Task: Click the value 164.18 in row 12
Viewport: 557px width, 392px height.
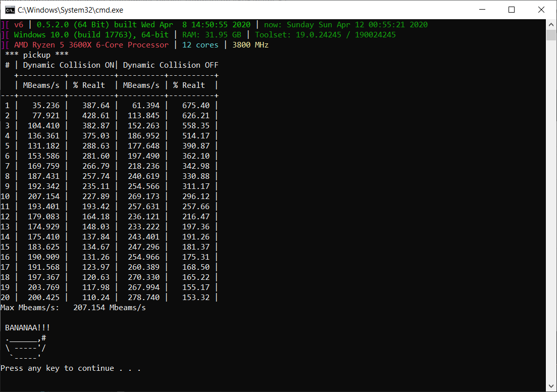Action: click(96, 216)
